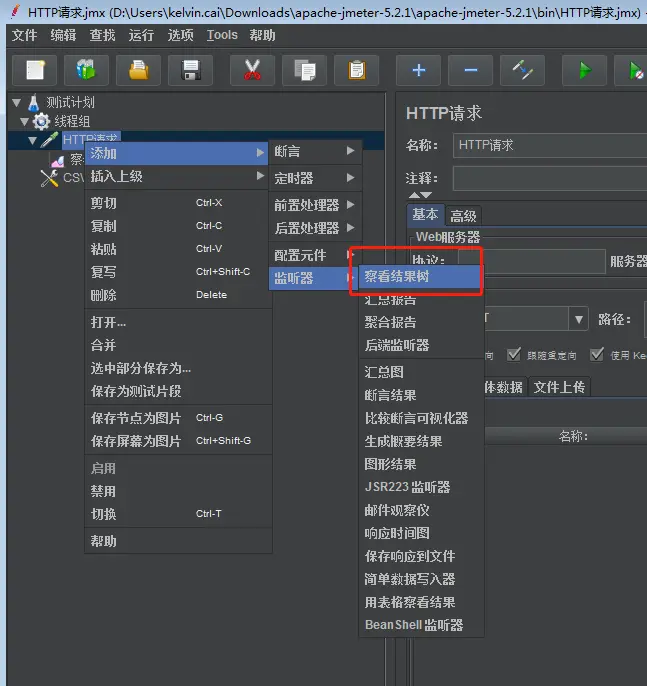Collapse the HTTP请求 tree node arrow
This screenshot has height=686, width=647.
click(33, 141)
